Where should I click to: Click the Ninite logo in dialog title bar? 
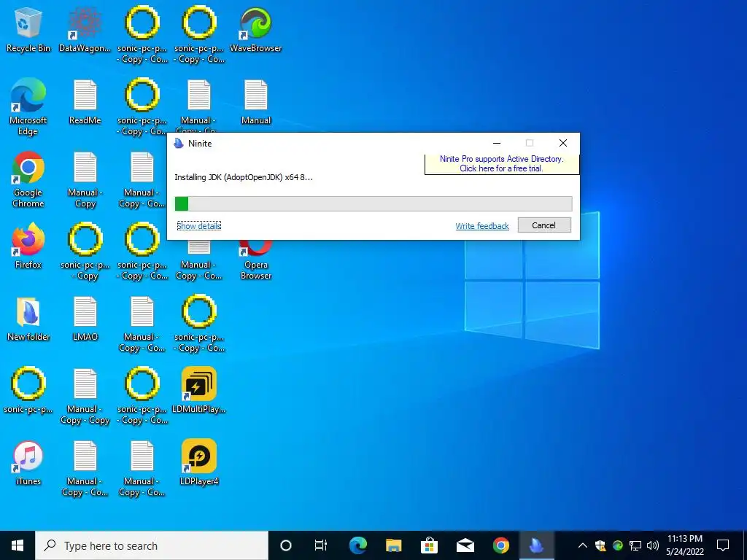point(179,144)
